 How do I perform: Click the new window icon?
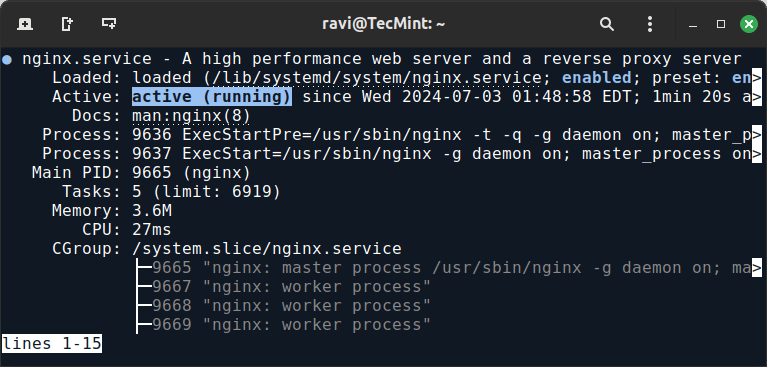[67, 23]
